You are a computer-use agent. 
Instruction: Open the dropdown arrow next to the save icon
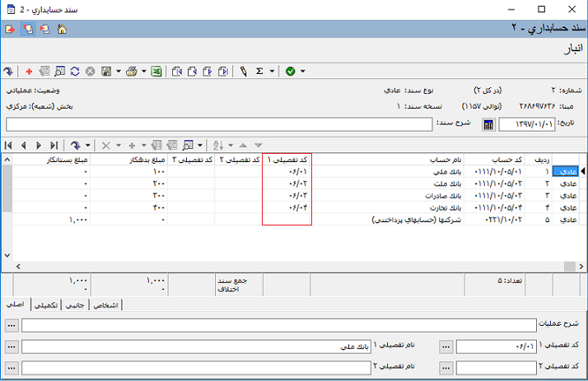coord(118,72)
